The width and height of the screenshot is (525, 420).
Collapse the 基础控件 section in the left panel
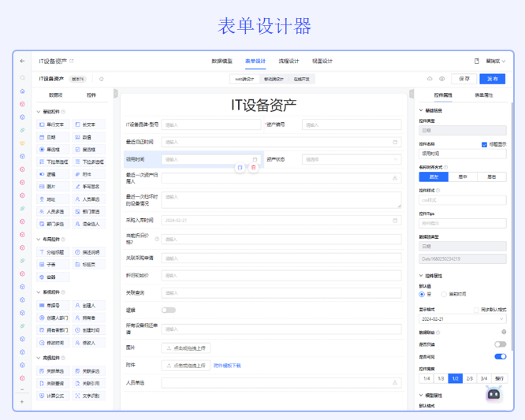[x=38, y=112]
